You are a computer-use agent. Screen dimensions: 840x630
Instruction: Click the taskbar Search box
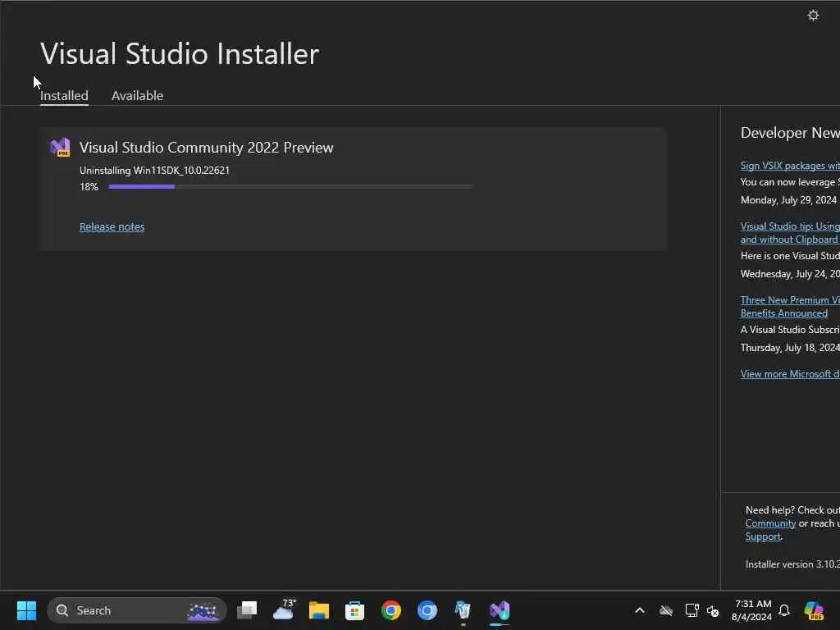[137, 610]
